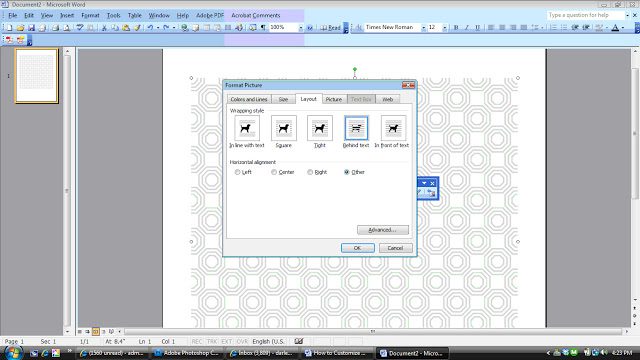Image resolution: width=640 pixels, height=360 pixels.
Task: Select Left horizontal alignment radio button
Action: coord(238,172)
